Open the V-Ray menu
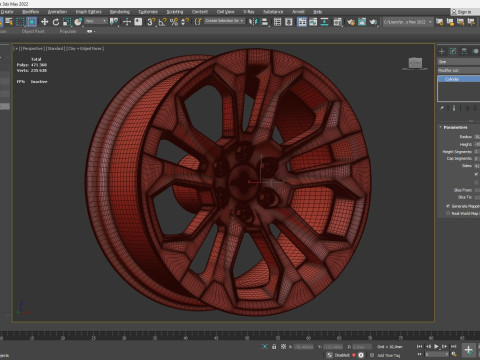The height and width of the screenshot is (360, 480). [x=248, y=12]
